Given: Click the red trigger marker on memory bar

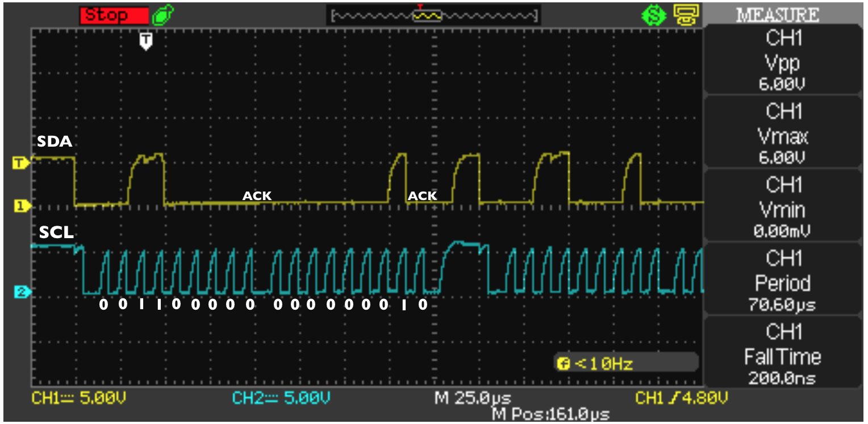Looking at the screenshot, I should tap(420, 7).
